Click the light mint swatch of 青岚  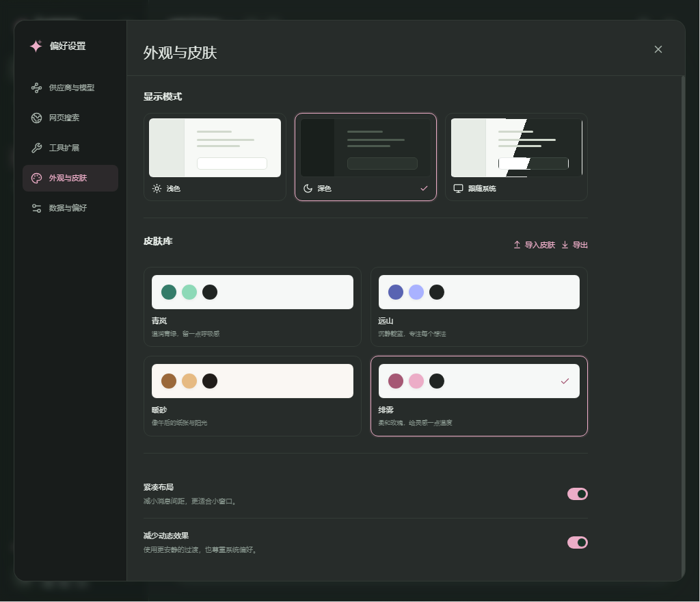(189, 292)
